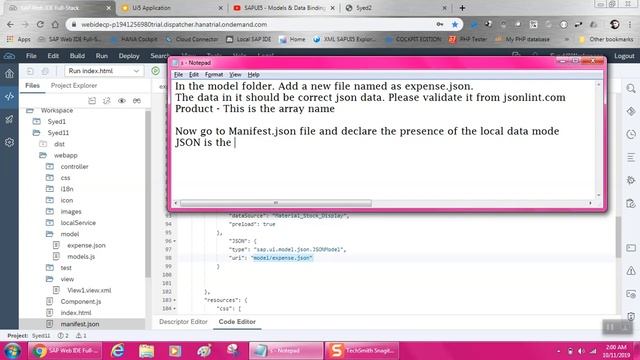
Task: Toggle show hidden files eye icon
Action: 122,101
